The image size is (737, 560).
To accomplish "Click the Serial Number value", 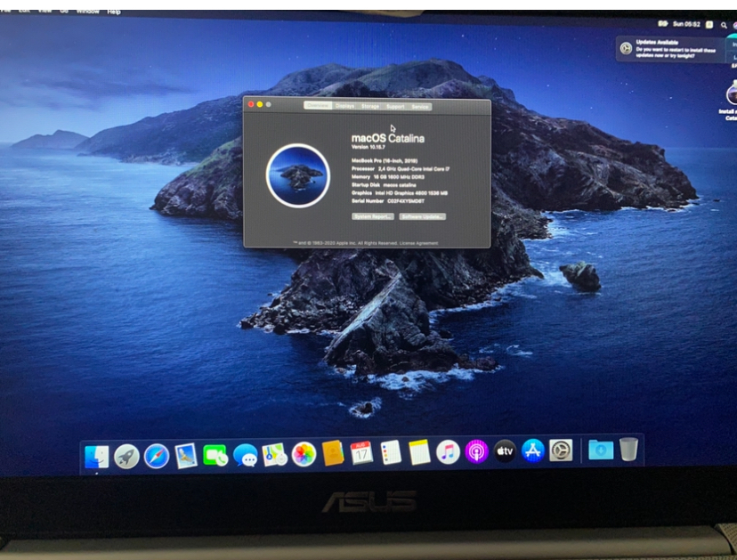I will [x=406, y=201].
